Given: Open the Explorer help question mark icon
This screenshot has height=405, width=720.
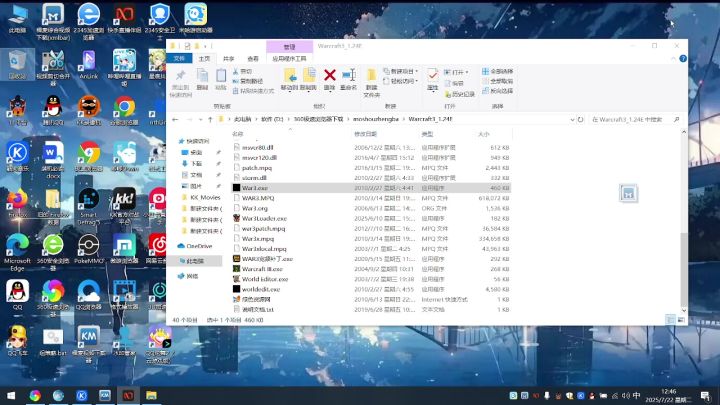Looking at the screenshot, I should (683, 58).
